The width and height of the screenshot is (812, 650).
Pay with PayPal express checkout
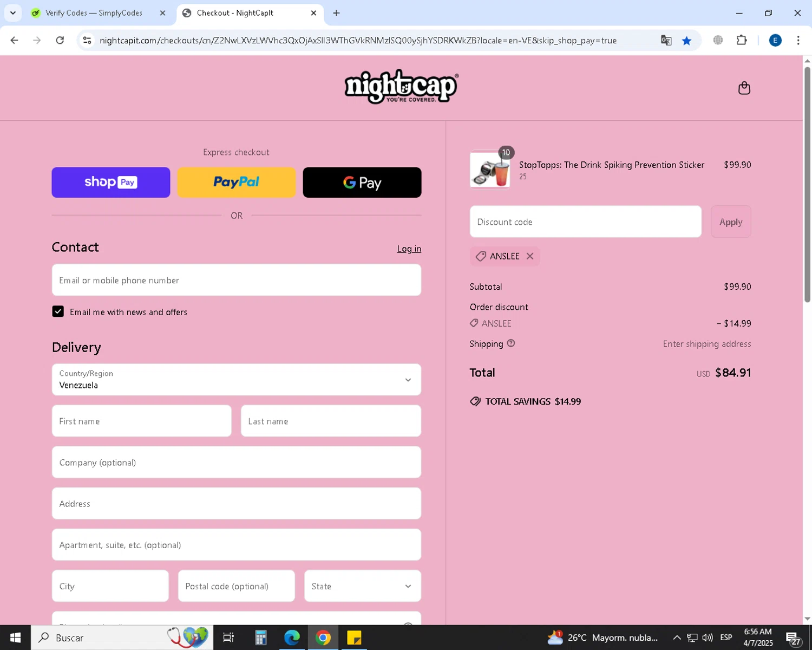click(x=237, y=183)
